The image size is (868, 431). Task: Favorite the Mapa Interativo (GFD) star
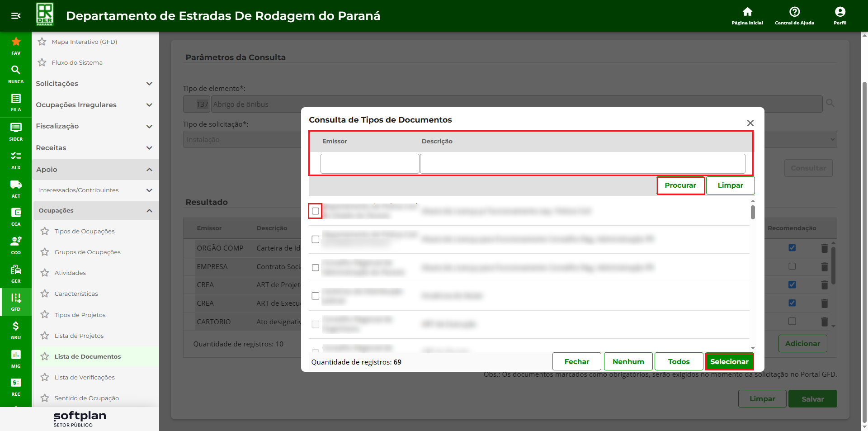pyautogui.click(x=42, y=42)
